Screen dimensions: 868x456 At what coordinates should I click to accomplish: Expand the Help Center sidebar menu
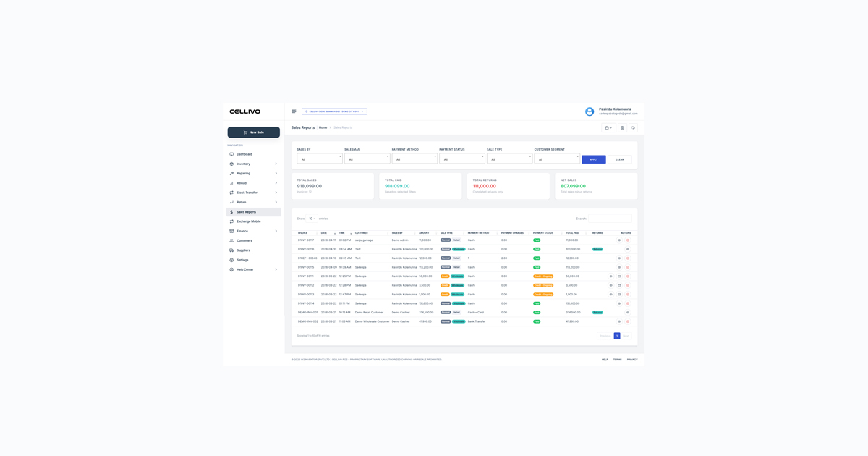pyautogui.click(x=254, y=269)
